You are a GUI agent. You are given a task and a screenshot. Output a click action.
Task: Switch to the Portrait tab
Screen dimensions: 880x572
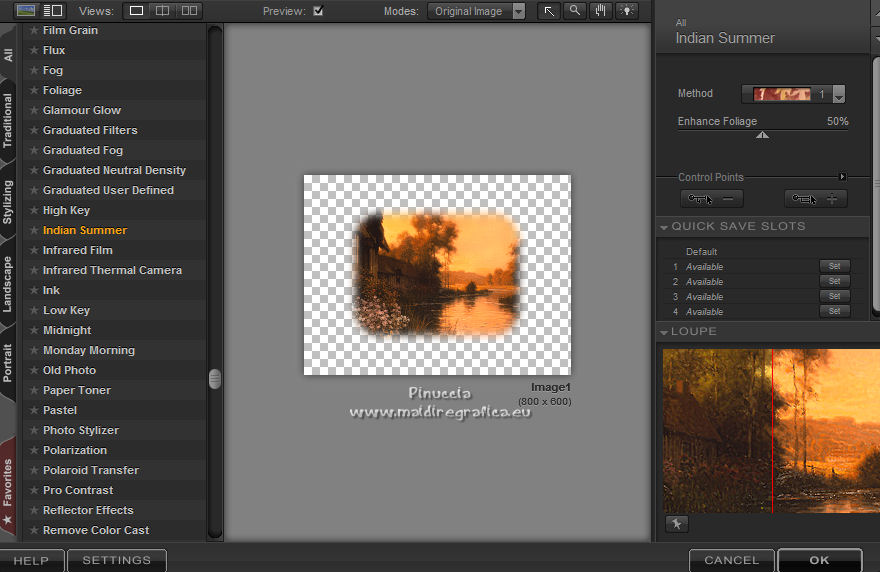pyautogui.click(x=8, y=363)
